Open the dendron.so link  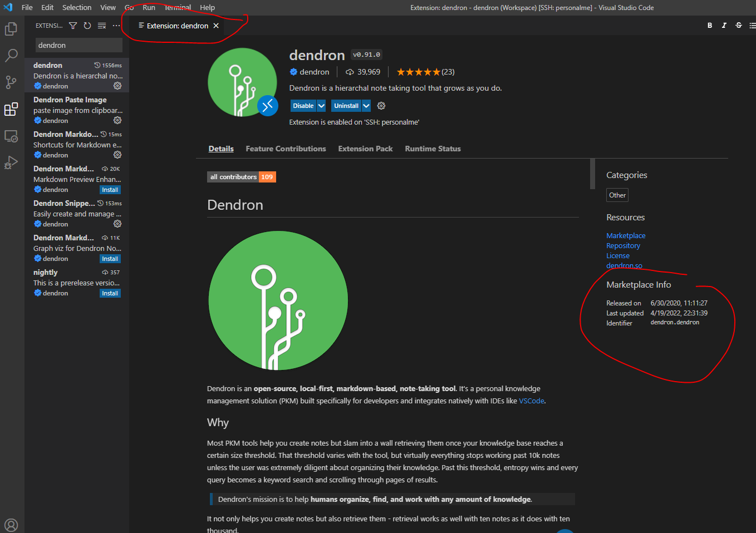[624, 265]
